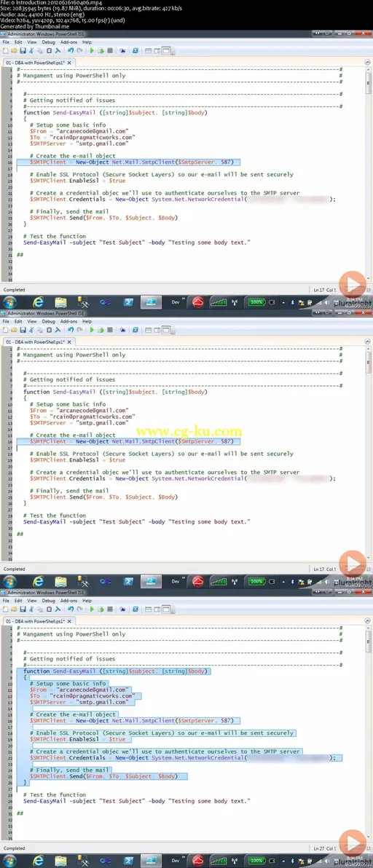The width and height of the screenshot is (373, 868).
Task: Click the Stop Execution square in the second frame
Action: point(109,330)
